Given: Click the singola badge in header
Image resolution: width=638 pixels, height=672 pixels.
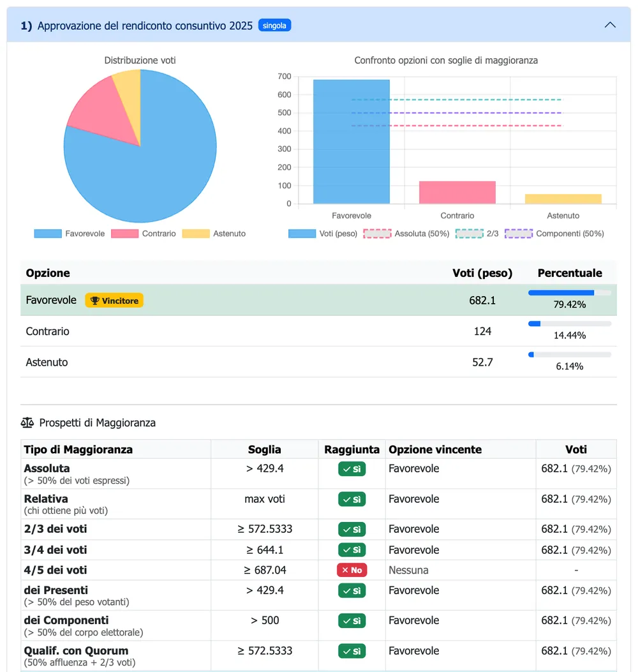Looking at the screenshot, I should 274,26.
